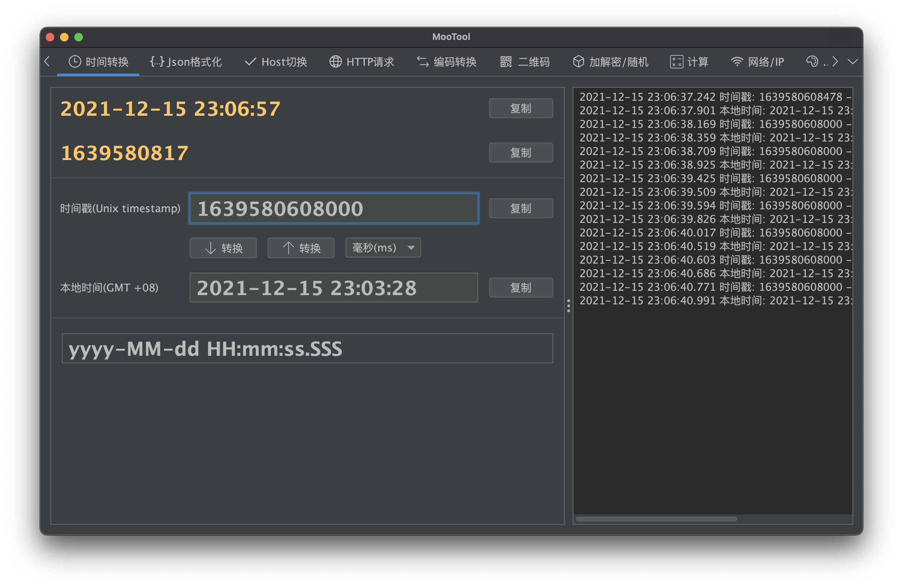Click the Unix timestamp input field
This screenshot has width=903, height=588.
tap(334, 208)
